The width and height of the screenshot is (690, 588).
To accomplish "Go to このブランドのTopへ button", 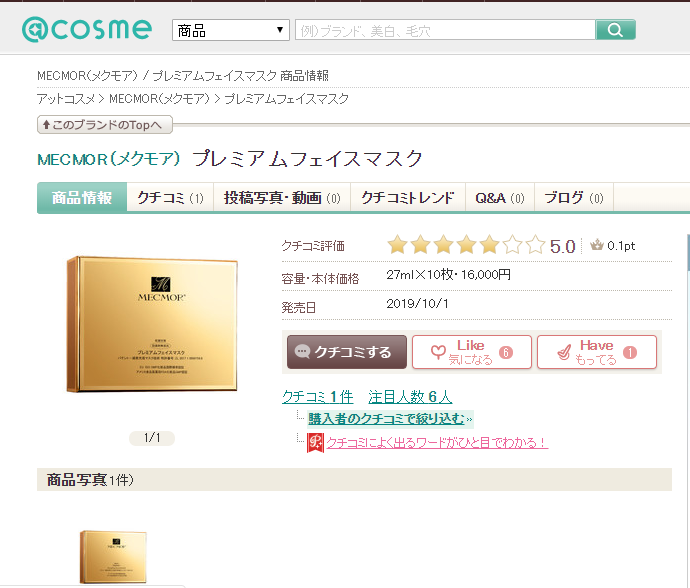I will (105, 125).
